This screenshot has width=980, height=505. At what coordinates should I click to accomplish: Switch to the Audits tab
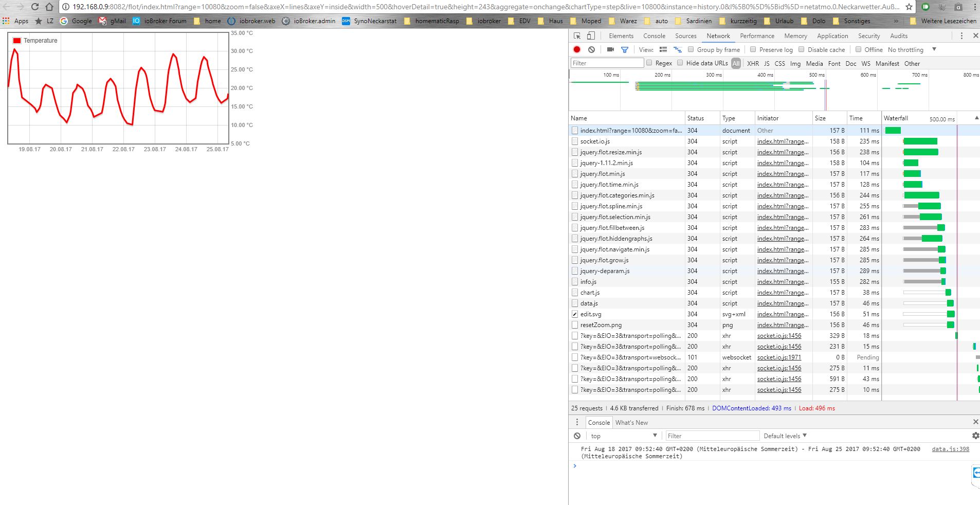899,36
